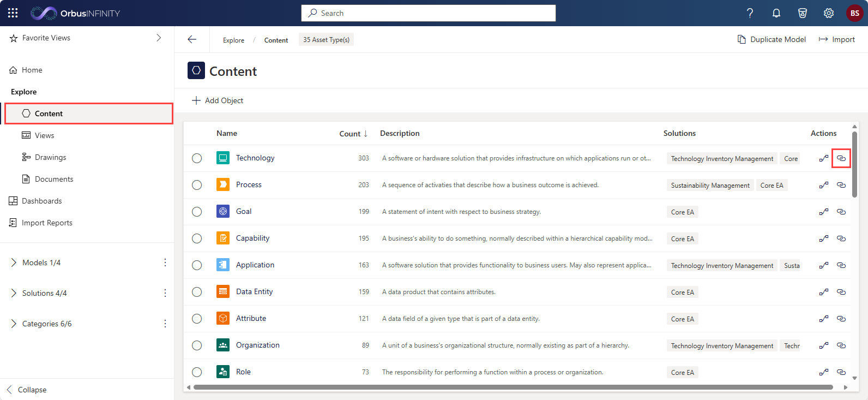This screenshot has height=400, width=868.
Task: Click the link icon in Technology row
Action: coord(841,158)
